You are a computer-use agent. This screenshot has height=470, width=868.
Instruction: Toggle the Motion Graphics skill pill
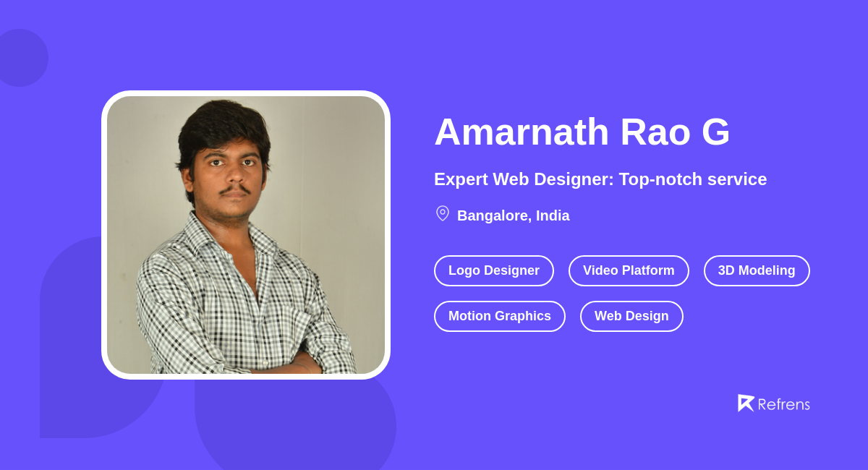[x=500, y=316]
